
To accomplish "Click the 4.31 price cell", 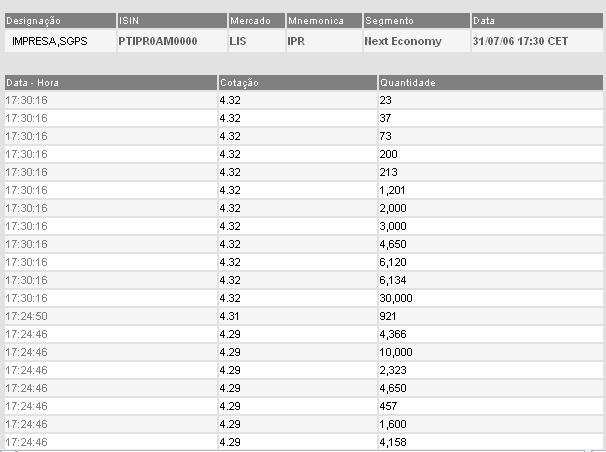I will click(229, 316).
